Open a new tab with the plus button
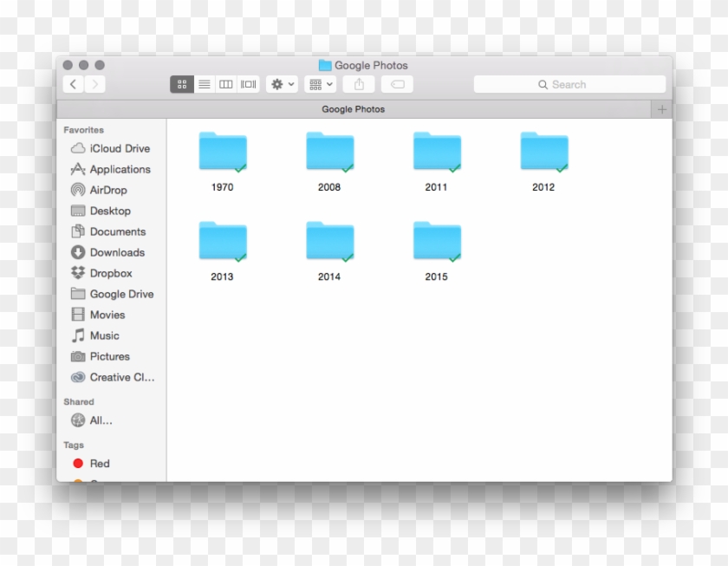This screenshot has height=566, width=728. (661, 109)
